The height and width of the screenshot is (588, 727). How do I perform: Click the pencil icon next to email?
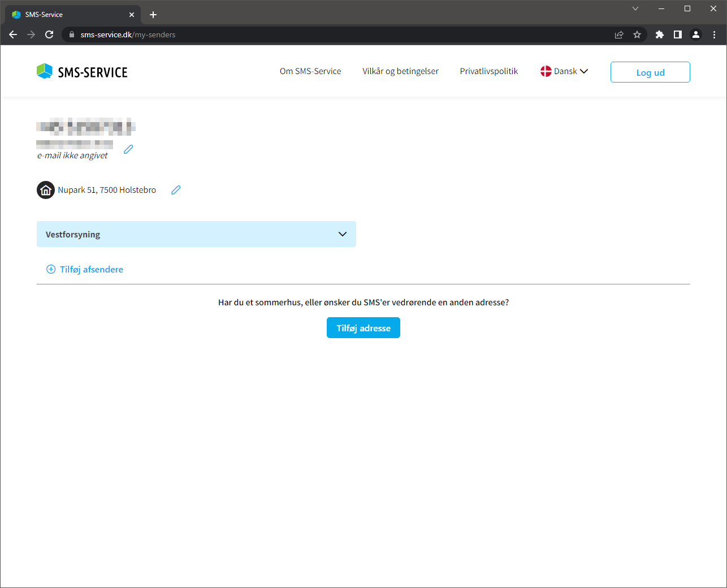pos(128,149)
